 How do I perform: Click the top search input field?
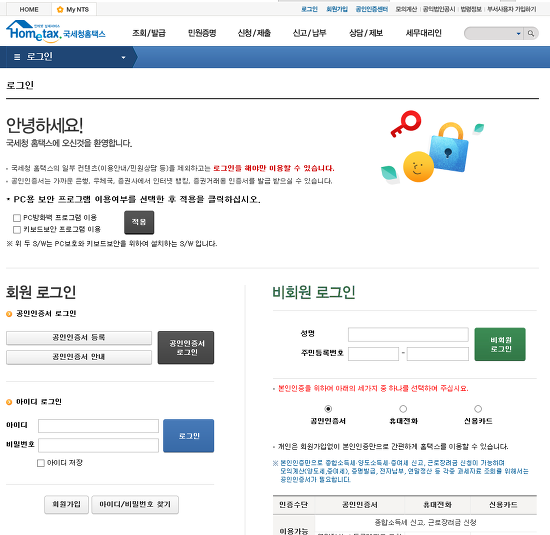pos(490,34)
